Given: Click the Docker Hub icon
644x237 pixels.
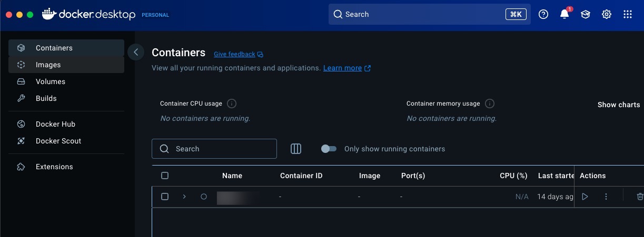Looking at the screenshot, I should pos(21,124).
